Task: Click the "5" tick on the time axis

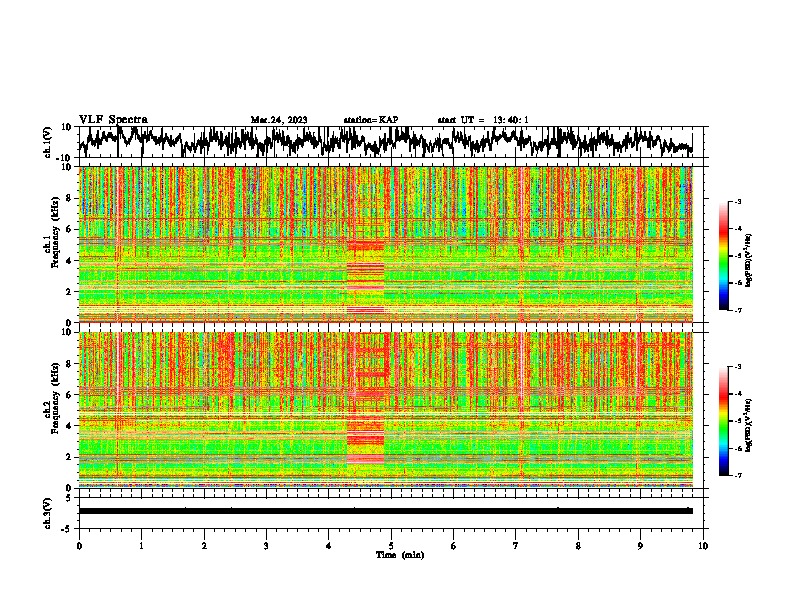Action: (391, 546)
